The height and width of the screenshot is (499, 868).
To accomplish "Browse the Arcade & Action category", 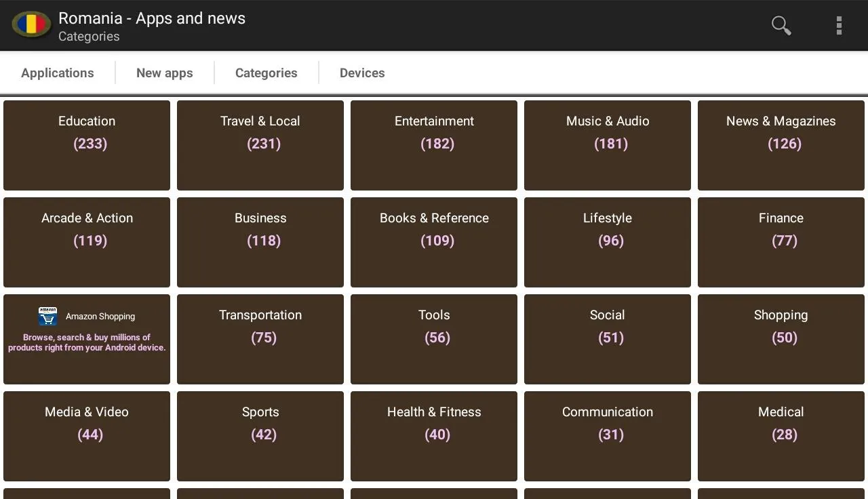I will (x=87, y=243).
